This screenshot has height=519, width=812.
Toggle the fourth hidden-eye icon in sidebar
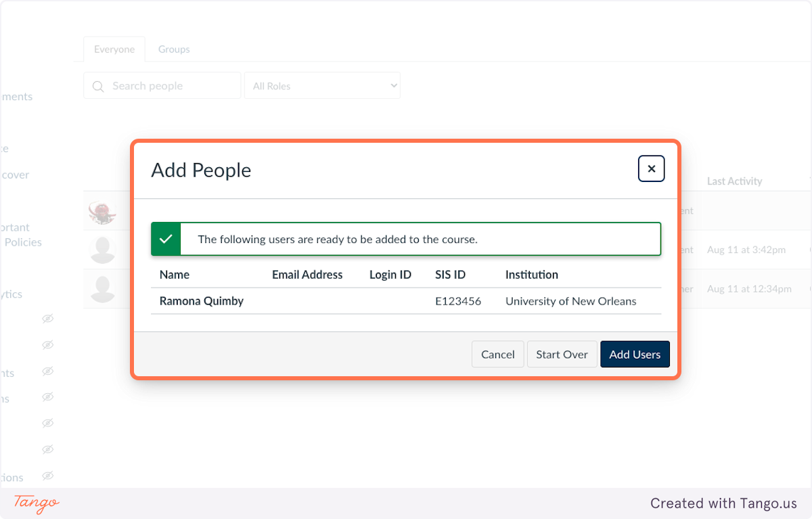click(47, 397)
